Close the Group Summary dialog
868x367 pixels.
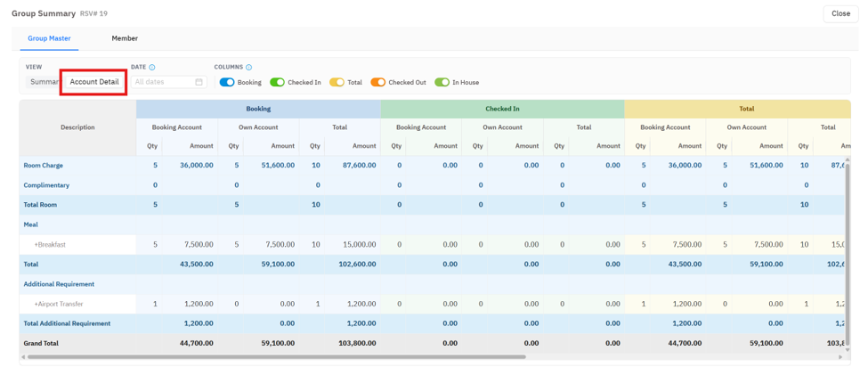[x=841, y=14]
